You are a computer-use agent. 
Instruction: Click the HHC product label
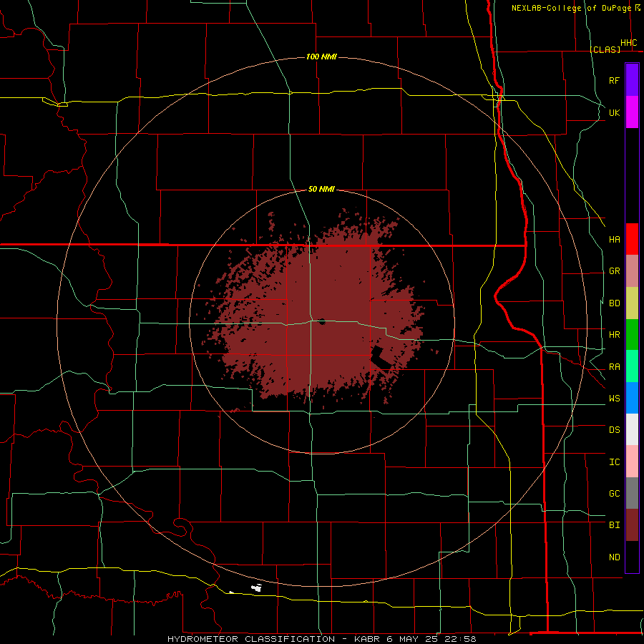pos(628,43)
